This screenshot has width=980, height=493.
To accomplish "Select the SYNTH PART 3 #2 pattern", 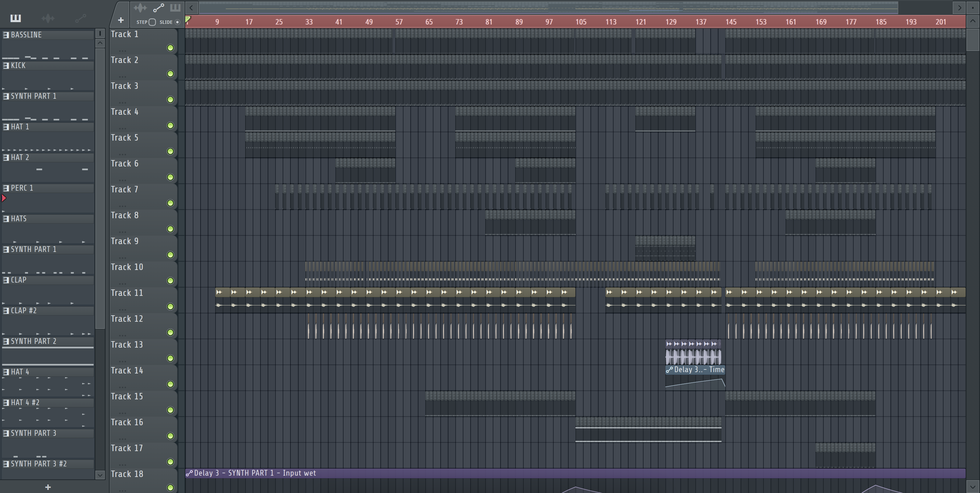I will click(48, 464).
